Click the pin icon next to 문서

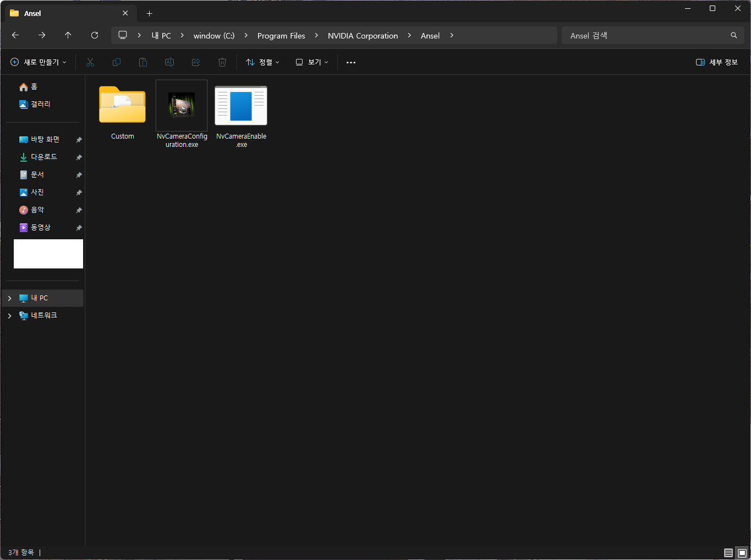click(x=79, y=175)
